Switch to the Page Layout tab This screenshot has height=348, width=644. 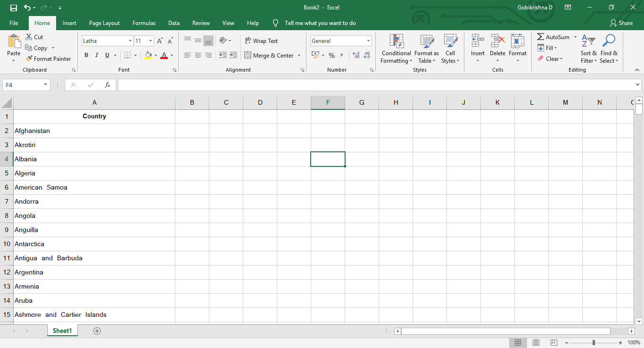104,23
